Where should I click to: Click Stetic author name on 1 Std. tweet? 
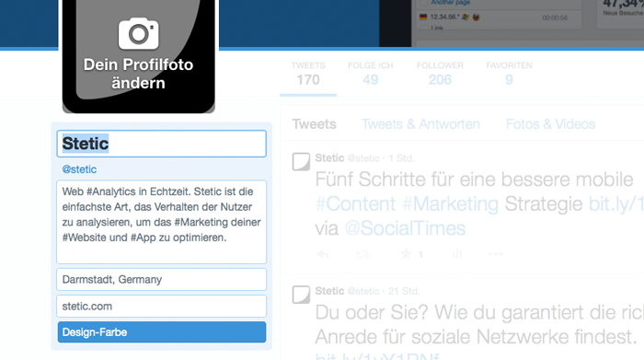(329, 158)
